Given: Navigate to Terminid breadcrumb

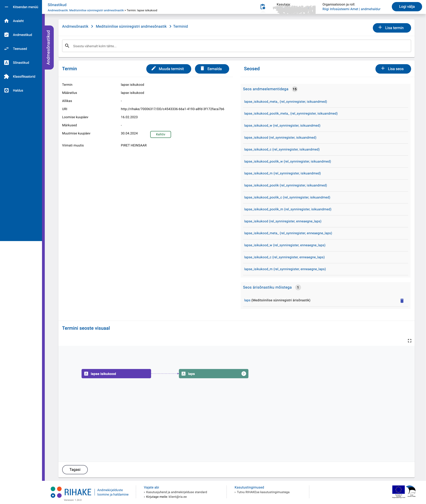Looking at the screenshot, I should pos(180,27).
